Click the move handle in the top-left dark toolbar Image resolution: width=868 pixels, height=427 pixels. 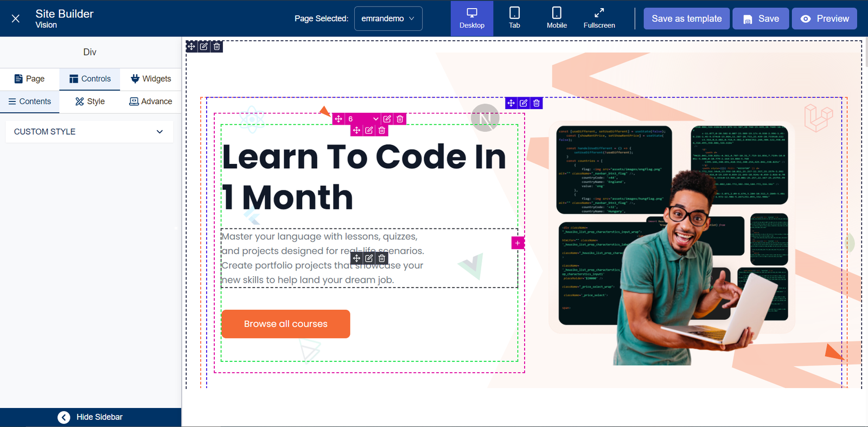point(192,47)
